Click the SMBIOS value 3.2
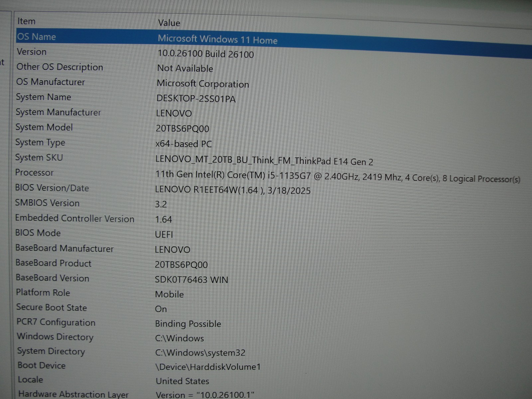 [161, 204]
